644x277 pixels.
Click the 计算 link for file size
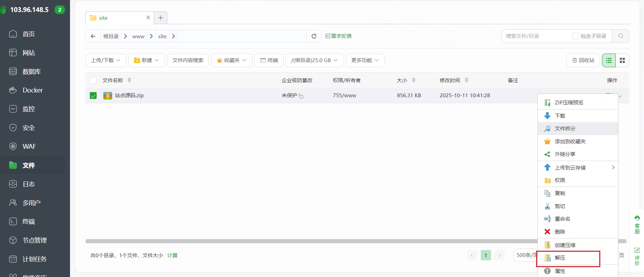[172, 256]
